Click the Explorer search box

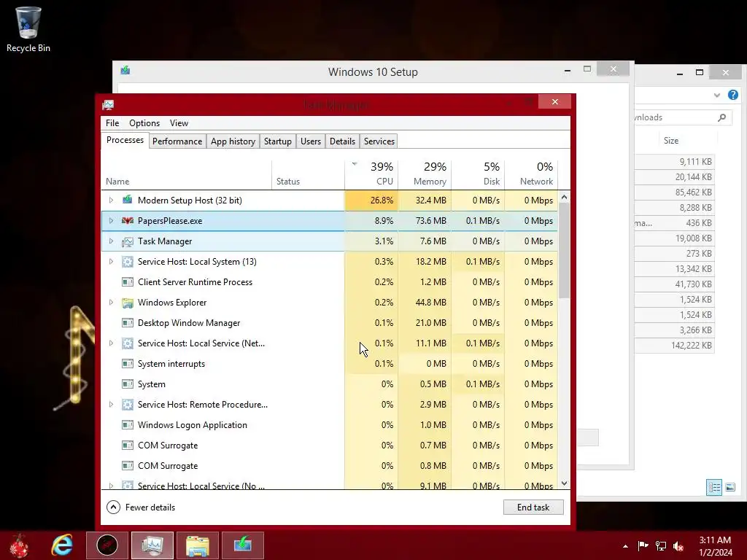coord(683,117)
